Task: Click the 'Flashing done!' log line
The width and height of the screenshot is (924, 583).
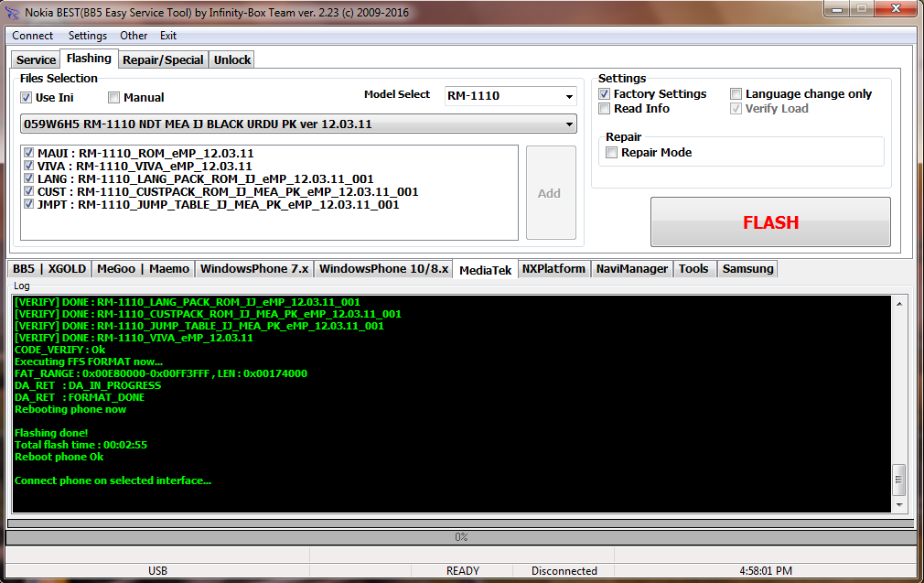Action: [x=51, y=433]
